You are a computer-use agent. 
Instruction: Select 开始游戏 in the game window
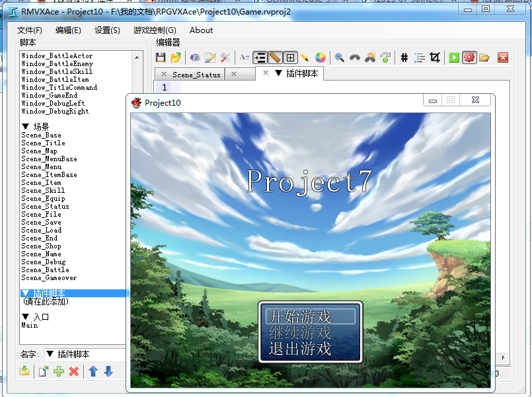[311, 316]
